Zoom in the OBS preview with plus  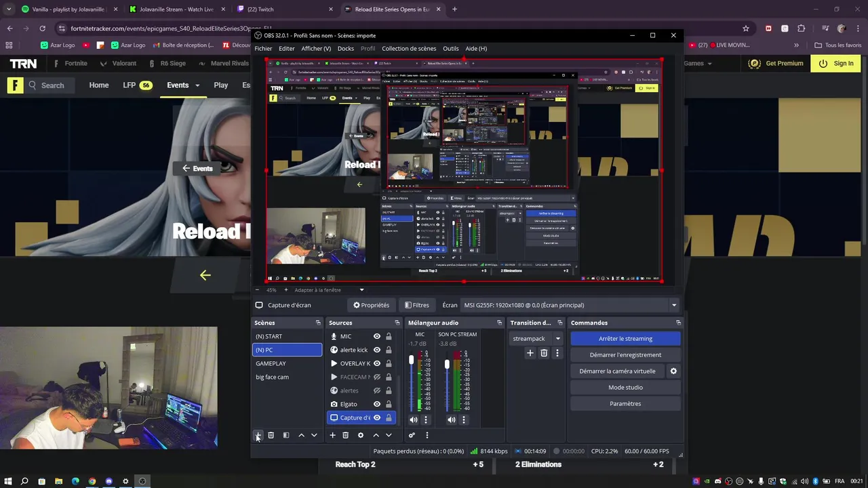pyautogui.click(x=285, y=290)
